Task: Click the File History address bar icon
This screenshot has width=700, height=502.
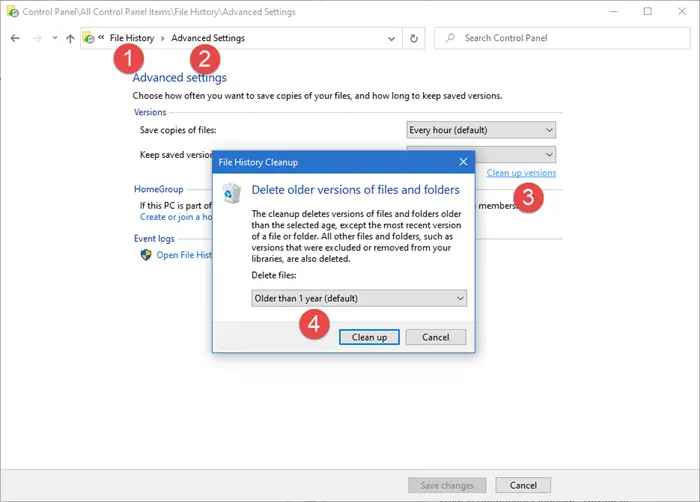Action: [88, 38]
